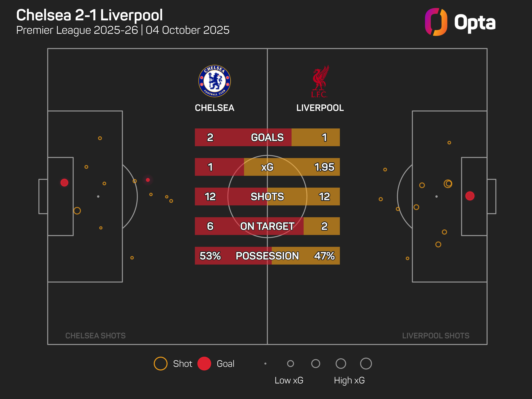Click the CHELSEA SHOTS pitch label
Image resolution: width=532 pixels, height=399 pixels.
coord(95,336)
